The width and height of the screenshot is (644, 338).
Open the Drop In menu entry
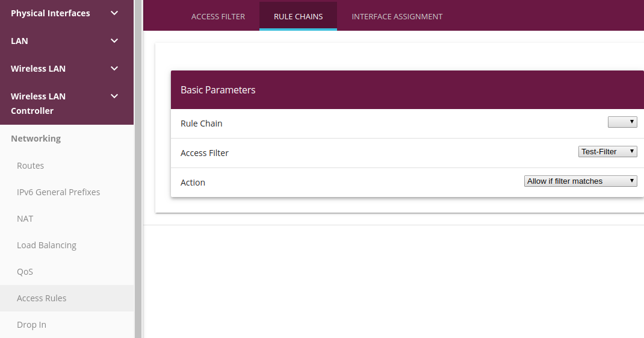31,325
